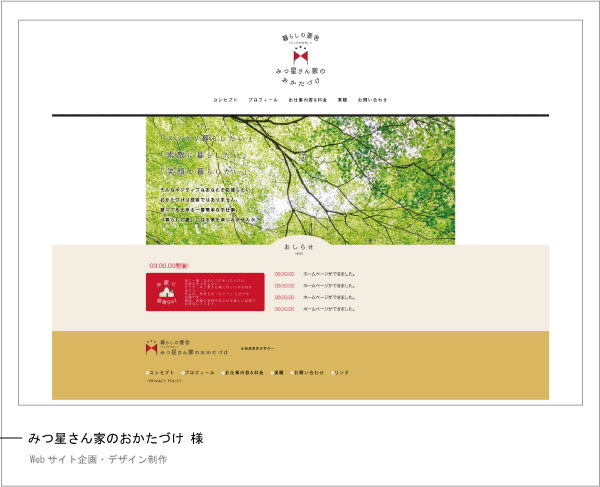Open コンセプト in the top navigation
This screenshot has height=487, width=600.
click(226, 100)
